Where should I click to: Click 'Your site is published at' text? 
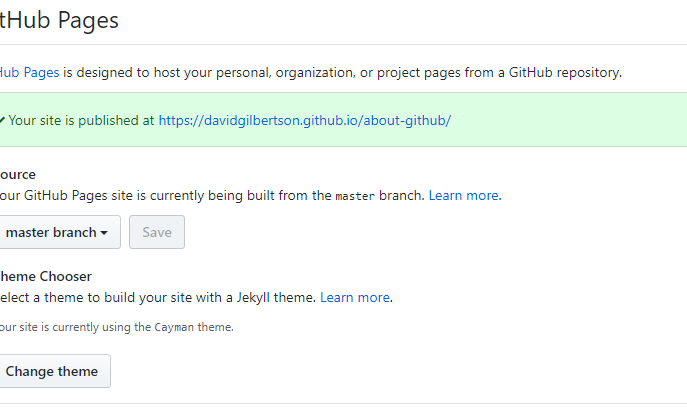pos(81,121)
